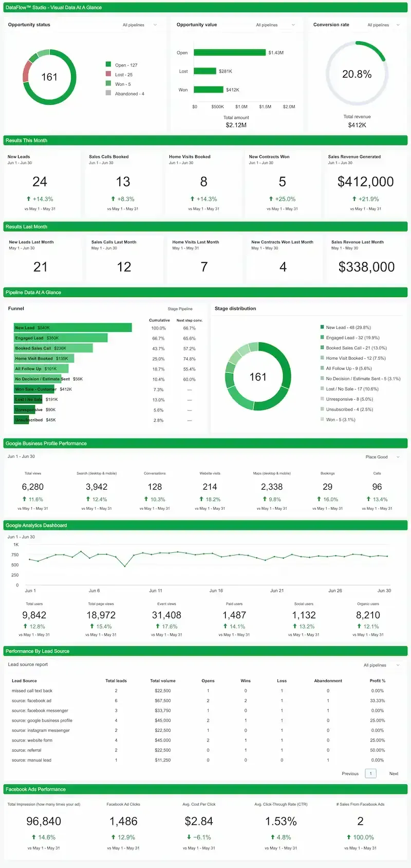The width and height of the screenshot is (411, 868).
Task: Click the Google Analytics Dashboard section header
Action: pyautogui.click(x=206, y=525)
